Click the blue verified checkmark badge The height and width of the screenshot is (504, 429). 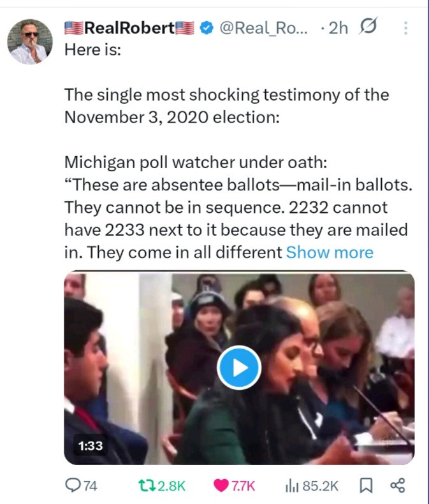(x=207, y=28)
